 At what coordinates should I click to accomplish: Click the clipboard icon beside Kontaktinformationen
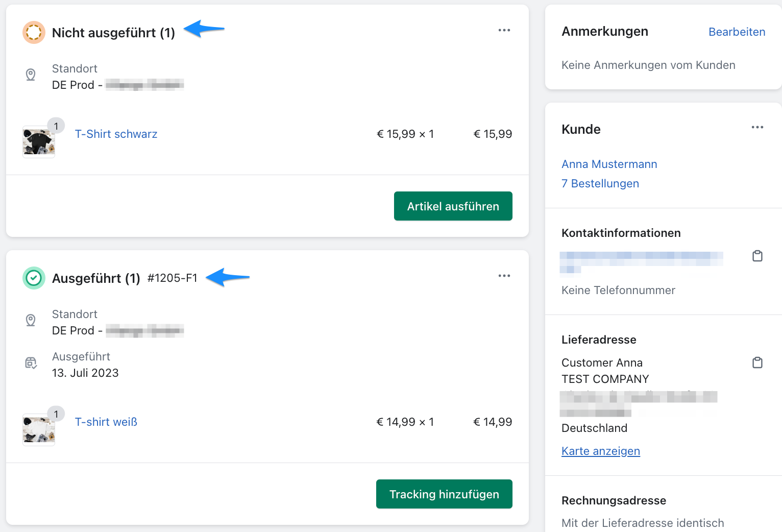click(757, 256)
